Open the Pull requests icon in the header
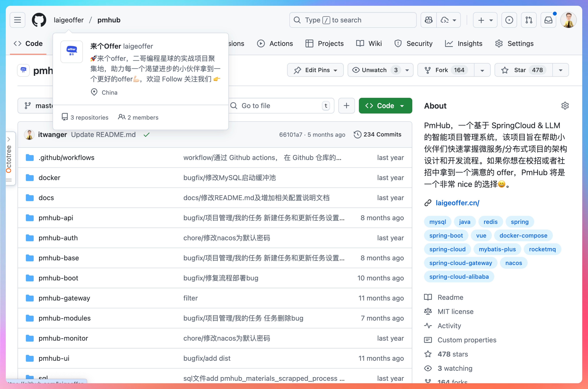 [528, 20]
